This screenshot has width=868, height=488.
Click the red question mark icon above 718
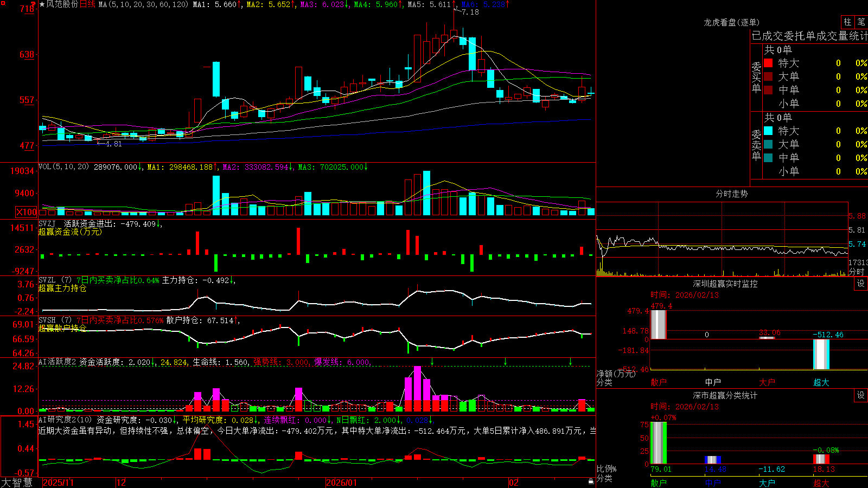click(34, 4)
